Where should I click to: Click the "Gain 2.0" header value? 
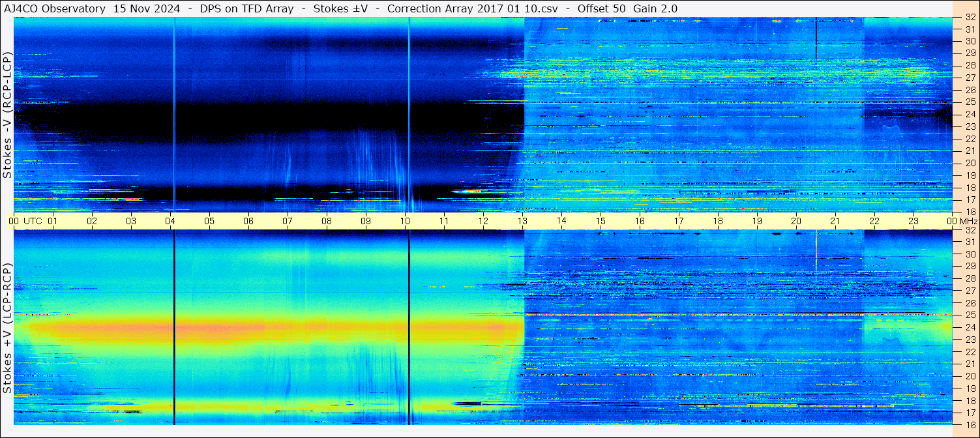pos(655,8)
